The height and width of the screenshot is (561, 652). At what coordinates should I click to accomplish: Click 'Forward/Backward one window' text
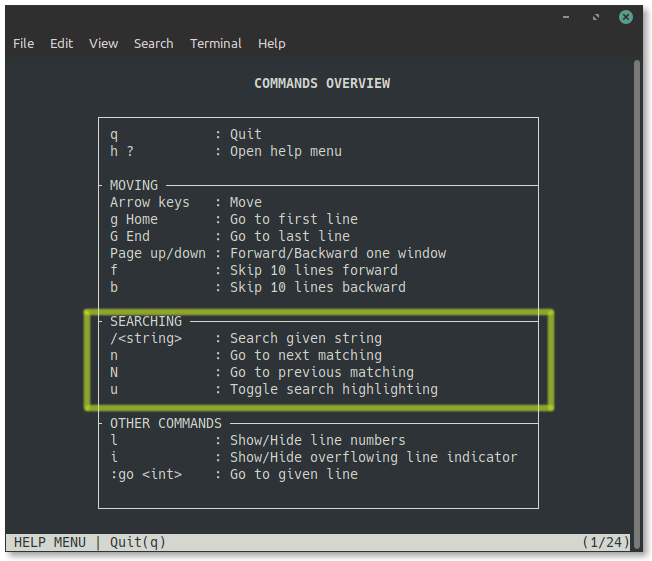338,253
